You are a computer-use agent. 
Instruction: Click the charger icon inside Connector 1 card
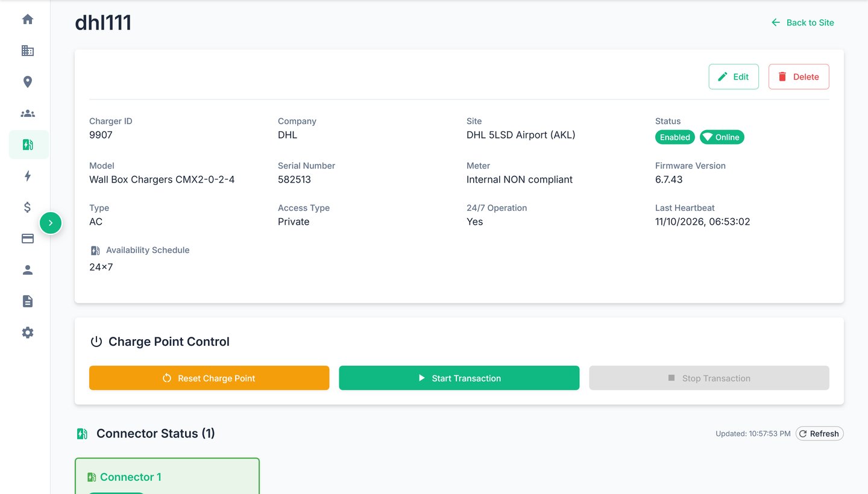(92, 477)
